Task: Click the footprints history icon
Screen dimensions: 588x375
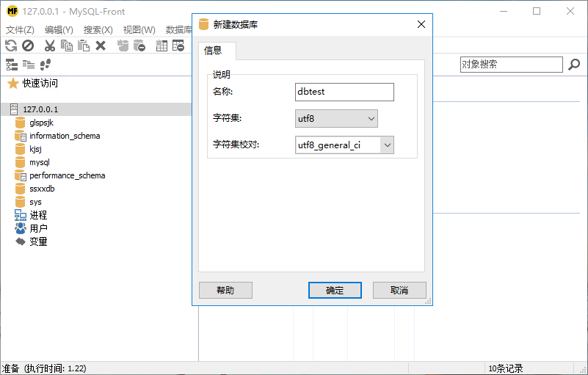Action: click(x=46, y=65)
